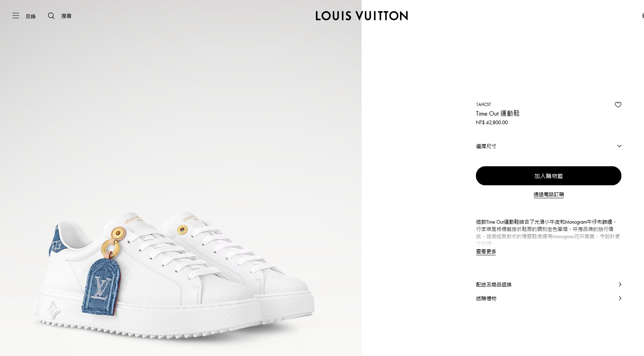Add Time Out sneaker to wishlist heart
This screenshot has height=356, width=644.
618,105
